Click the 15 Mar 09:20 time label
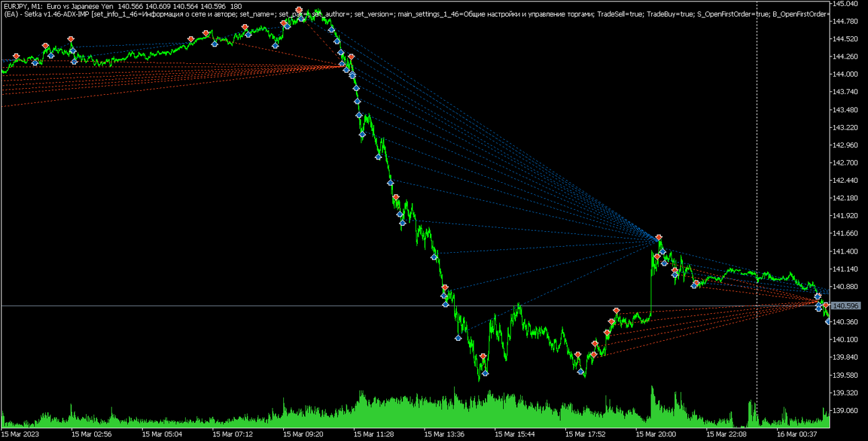 303,434
